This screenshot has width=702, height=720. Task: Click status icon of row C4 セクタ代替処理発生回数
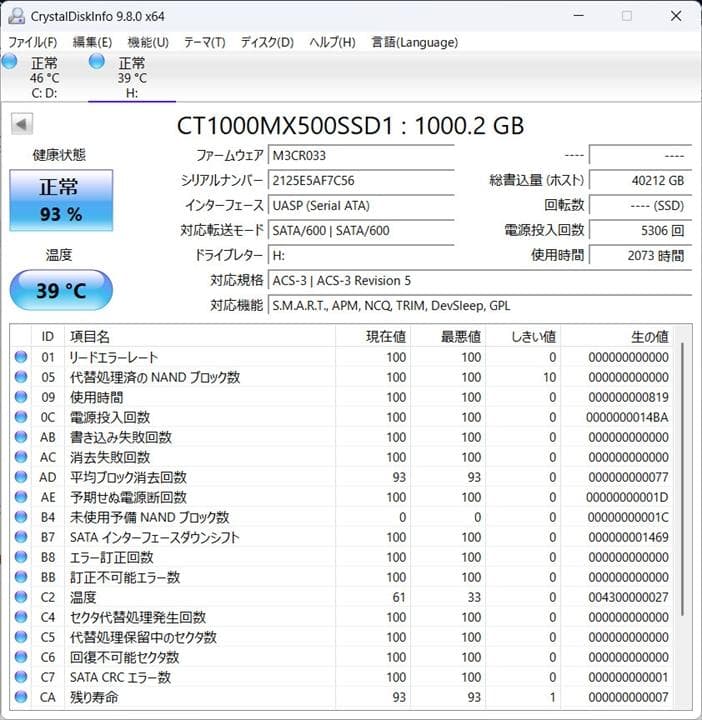point(21,617)
